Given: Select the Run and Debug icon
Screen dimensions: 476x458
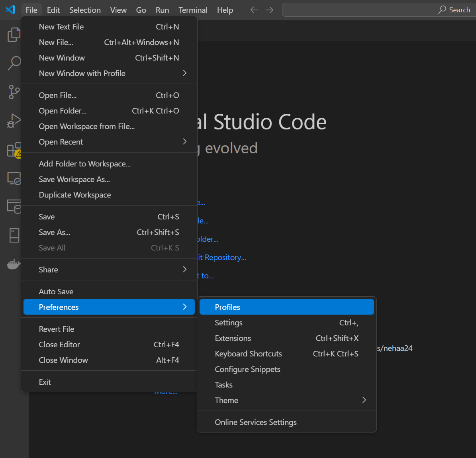Looking at the screenshot, I should (x=14, y=120).
